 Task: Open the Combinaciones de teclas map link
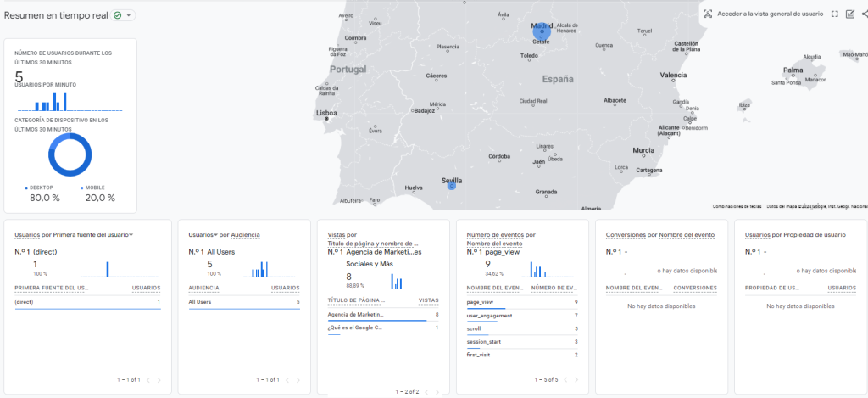point(737,206)
